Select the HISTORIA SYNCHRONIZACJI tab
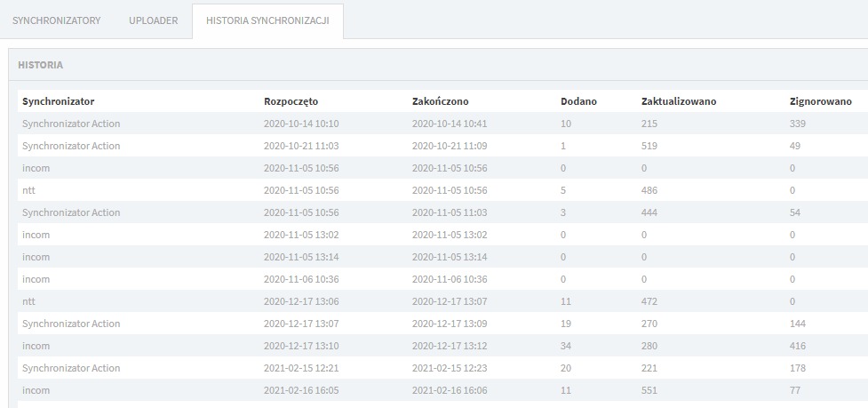Screen dimensions: 868x408 tap(268, 21)
